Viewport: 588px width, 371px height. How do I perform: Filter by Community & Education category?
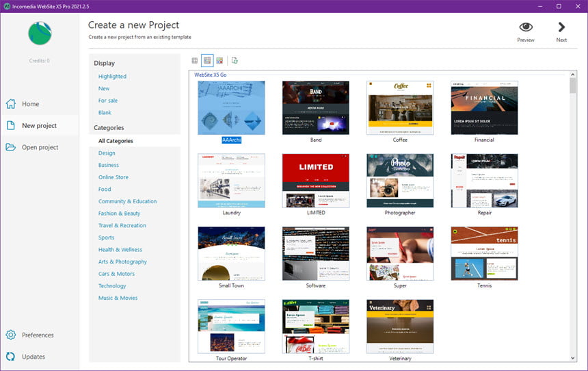pos(127,201)
